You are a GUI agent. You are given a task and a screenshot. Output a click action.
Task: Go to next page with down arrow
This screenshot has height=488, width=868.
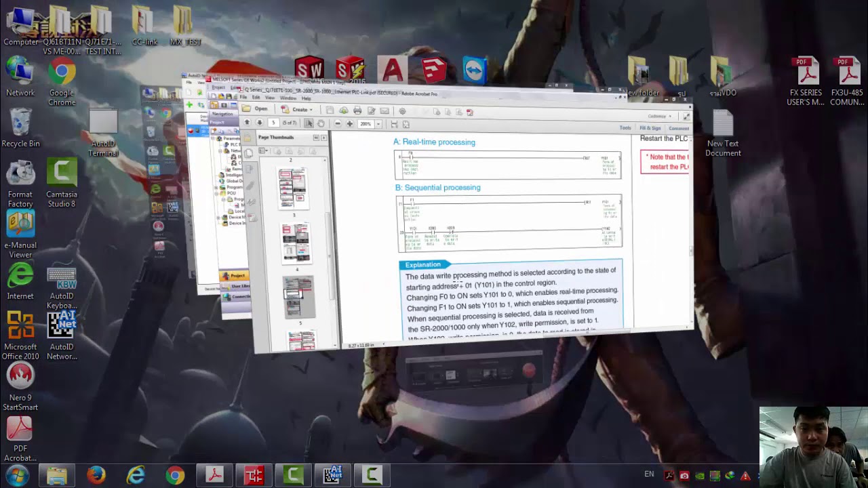(260, 122)
